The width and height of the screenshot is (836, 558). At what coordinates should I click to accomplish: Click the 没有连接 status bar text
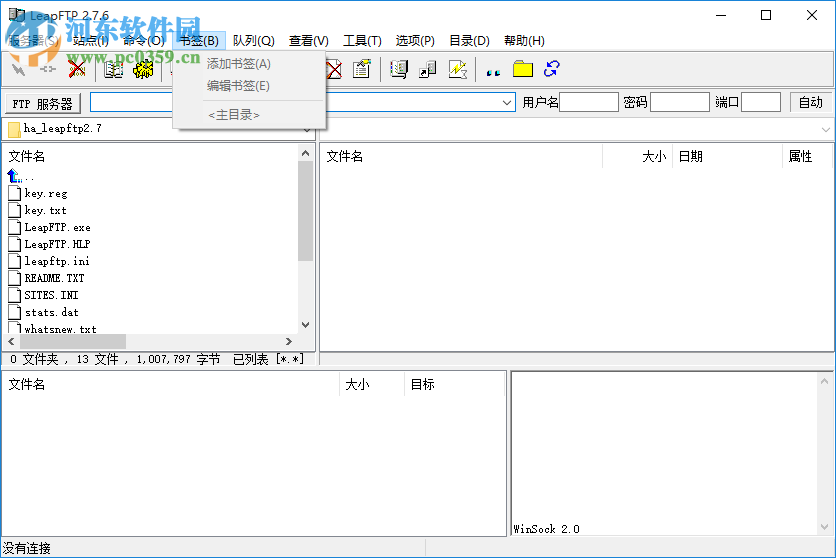coord(27,548)
